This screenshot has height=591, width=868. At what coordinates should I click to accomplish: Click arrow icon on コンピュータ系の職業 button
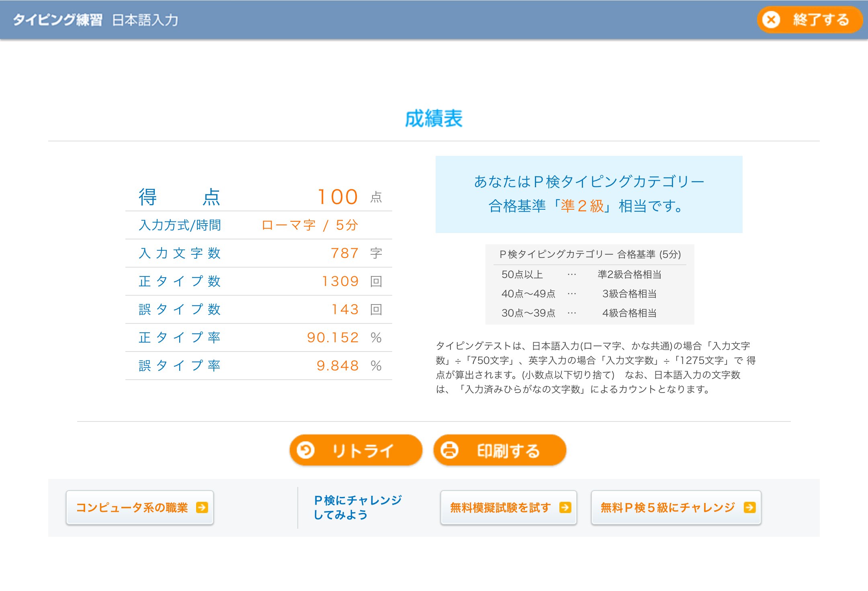[202, 507]
